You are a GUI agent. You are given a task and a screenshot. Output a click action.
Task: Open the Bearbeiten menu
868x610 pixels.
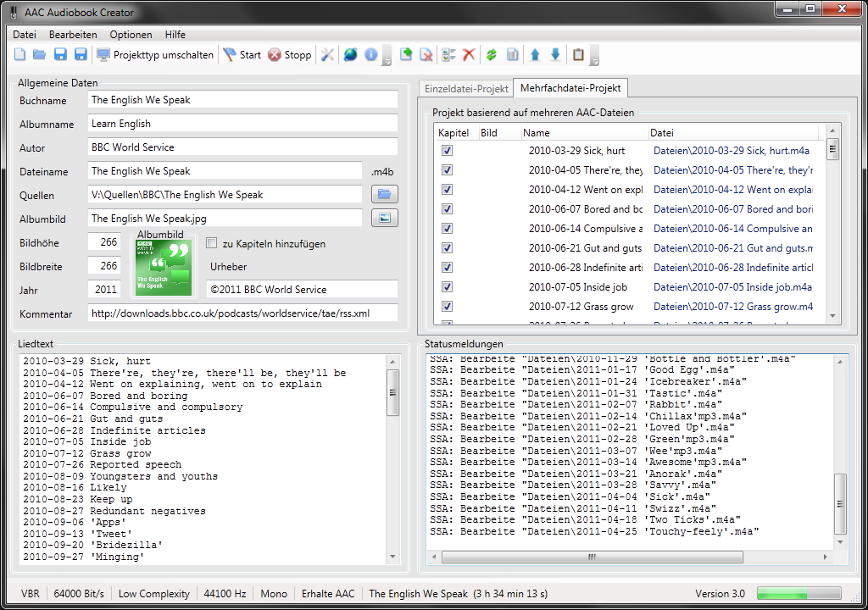[x=73, y=35]
